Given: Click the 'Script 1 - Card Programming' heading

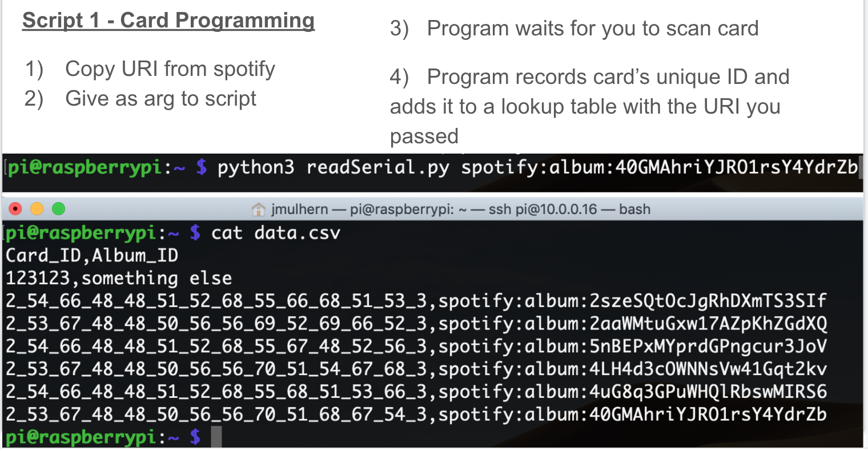Looking at the screenshot, I should [168, 21].
